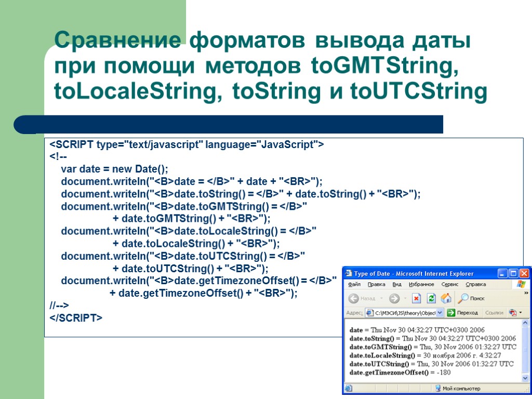Click the status bar IE page icon
This screenshot has width=532, height=399.
[349, 388]
